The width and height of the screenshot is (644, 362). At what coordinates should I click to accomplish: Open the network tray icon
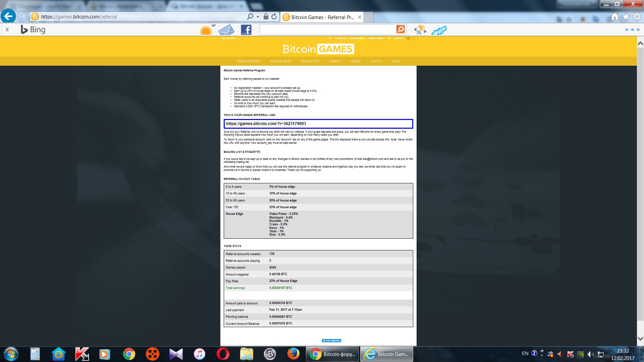click(601, 354)
